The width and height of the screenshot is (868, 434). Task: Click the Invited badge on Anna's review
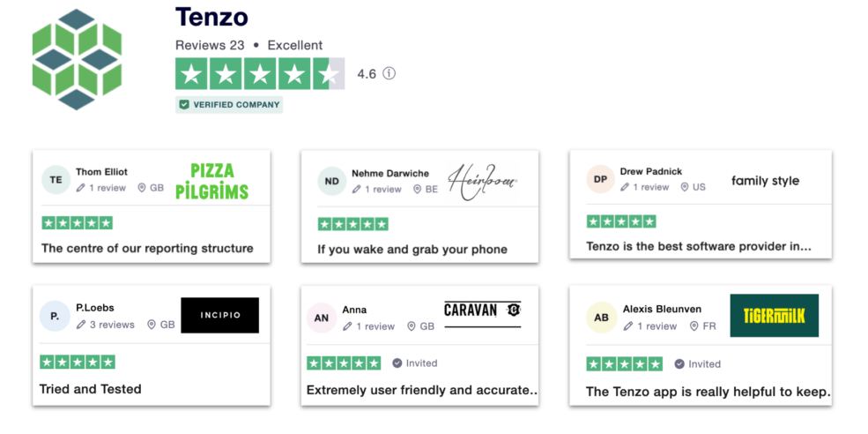pyautogui.click(x=415, y=363)
